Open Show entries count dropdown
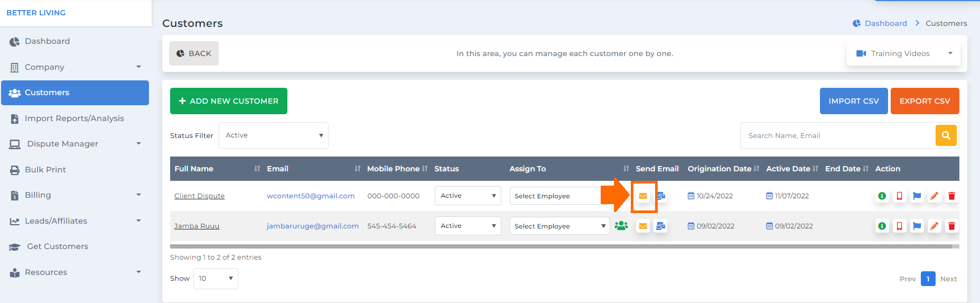Image resolution: width=980 pixels, height=303 pixels. (x=216, y=279)
